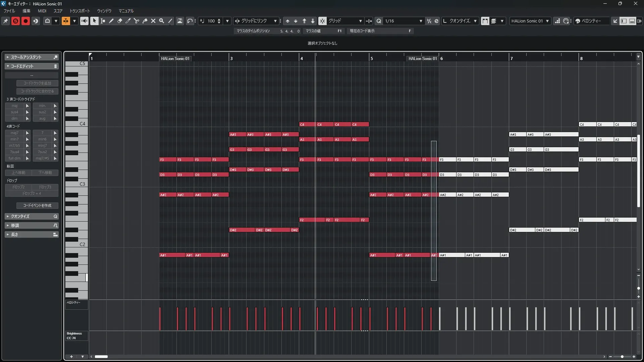
Task: Select the Draw pencil tool
Action: pos(111,21)
